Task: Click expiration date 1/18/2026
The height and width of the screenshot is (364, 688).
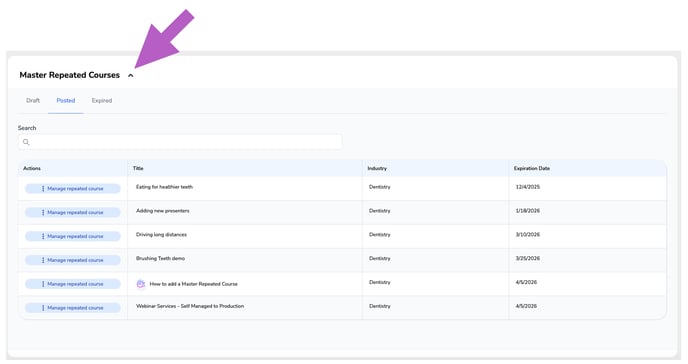Action: click(527, 211)
